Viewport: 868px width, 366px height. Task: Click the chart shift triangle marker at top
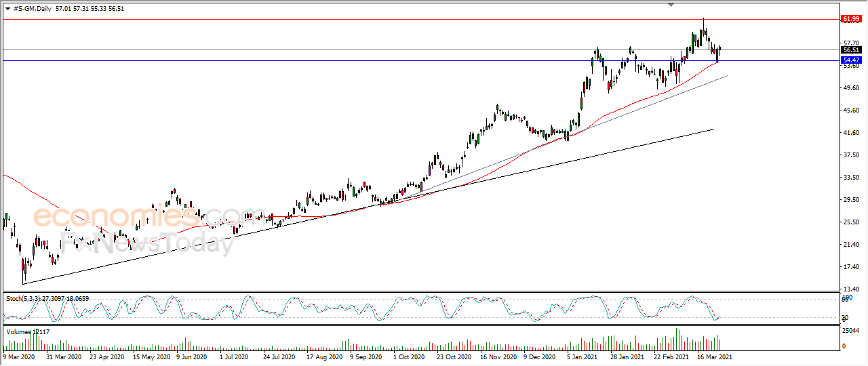pyautogui.click(x=671, y=5)
